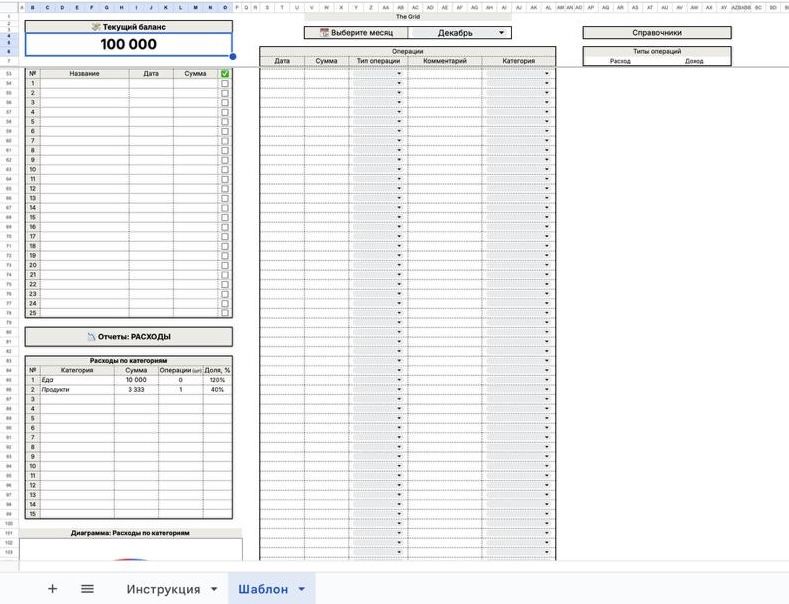Select the 40% share cell

pyautogui.click(x=217, y=390)
